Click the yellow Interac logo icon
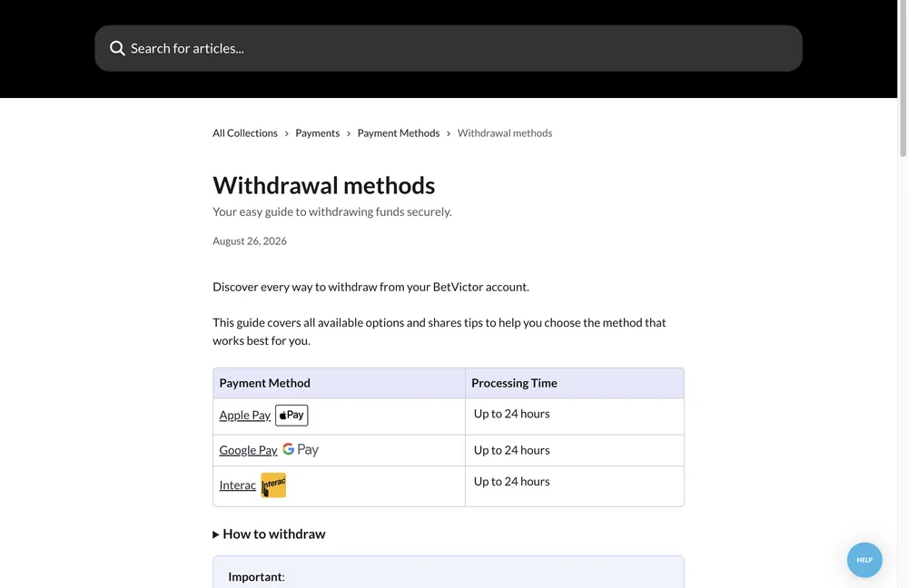 [x=273, y=485]
